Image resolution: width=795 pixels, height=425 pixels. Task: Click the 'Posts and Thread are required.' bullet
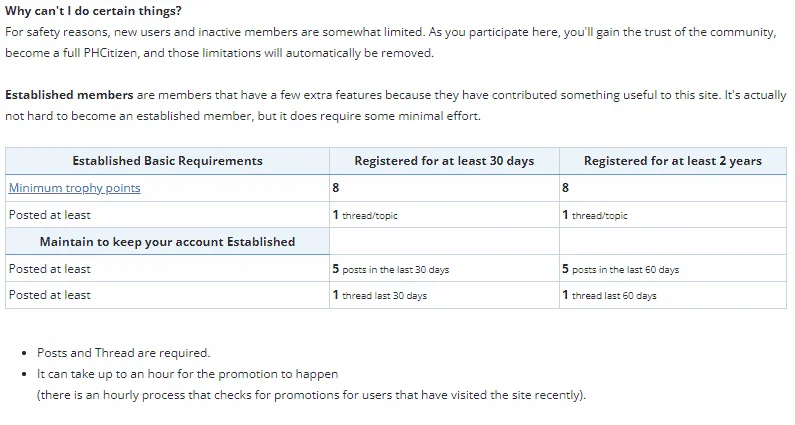pyautogui.click(x=123, y=353)
